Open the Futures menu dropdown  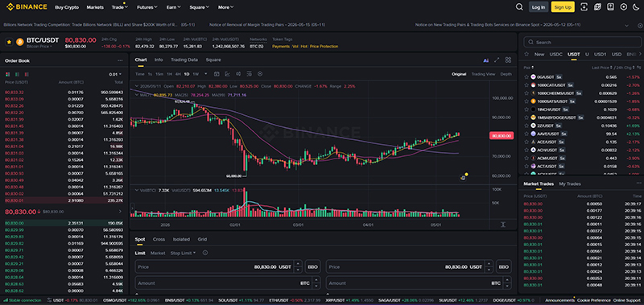[147, 7]
